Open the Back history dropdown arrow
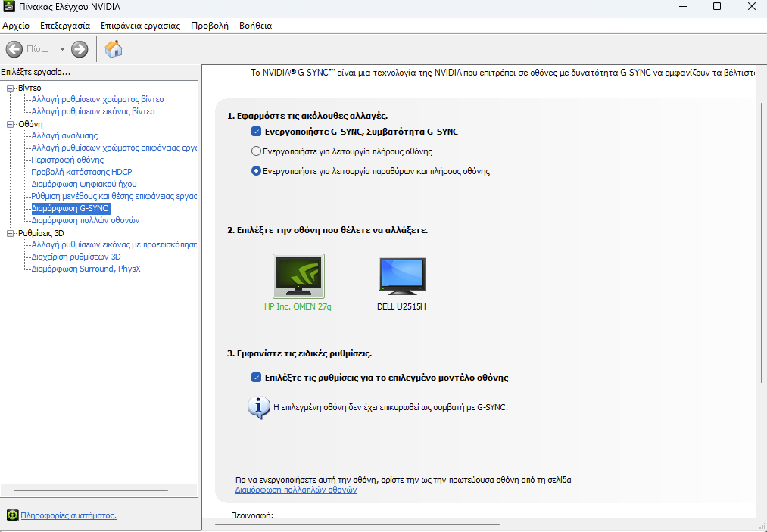The image size is (767, 532). point(62,49)
